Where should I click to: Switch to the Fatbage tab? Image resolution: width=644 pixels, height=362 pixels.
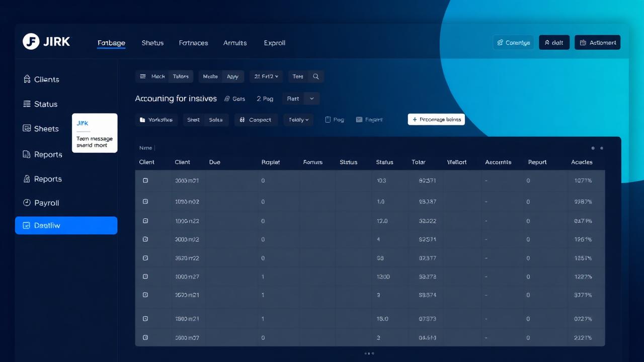pos(111,43)
